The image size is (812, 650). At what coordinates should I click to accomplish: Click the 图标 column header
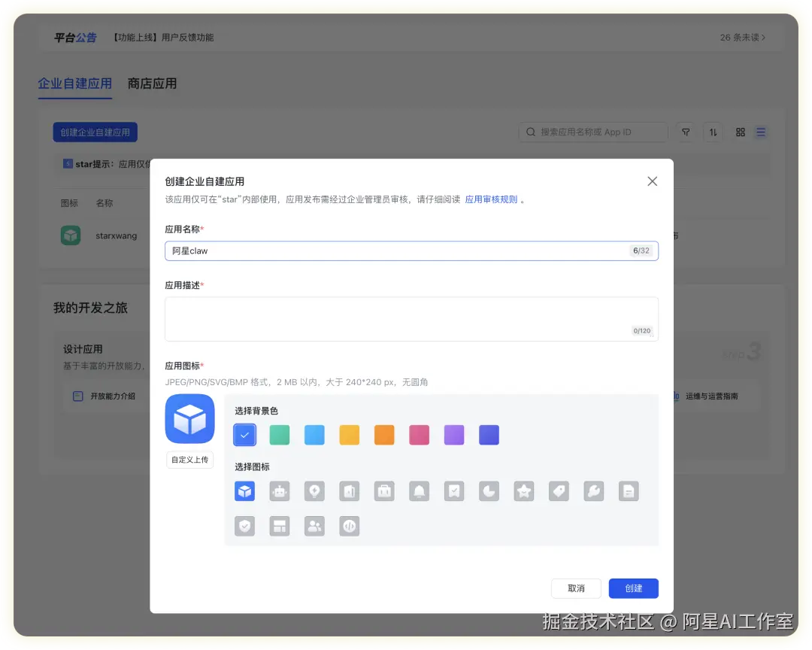(69, 203)
